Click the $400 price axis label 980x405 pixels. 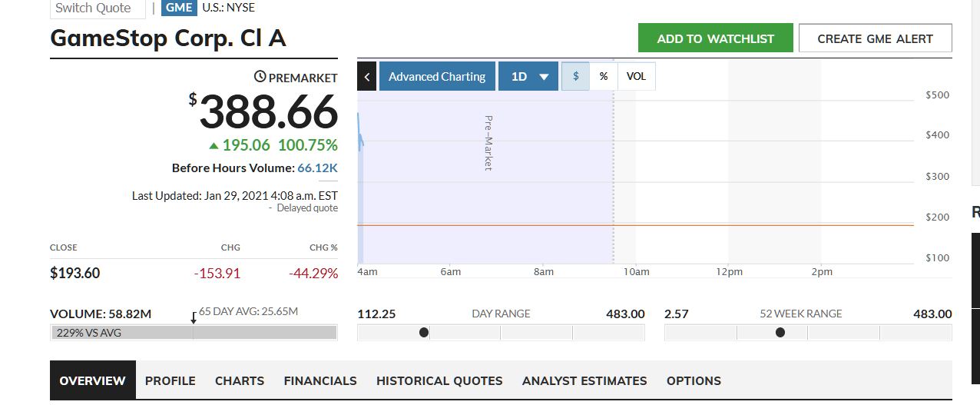[939, 135]
